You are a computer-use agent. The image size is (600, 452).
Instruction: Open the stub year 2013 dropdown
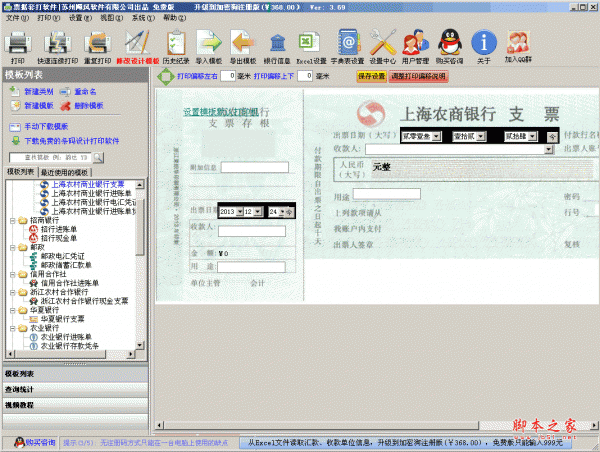(x=240, y=212)
